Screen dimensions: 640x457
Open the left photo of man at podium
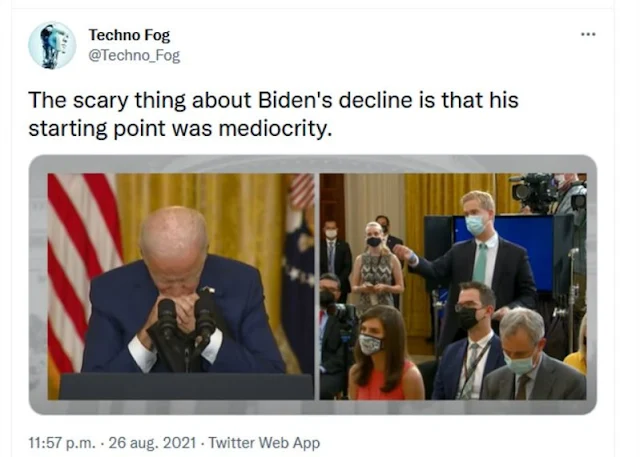point(181,286)
